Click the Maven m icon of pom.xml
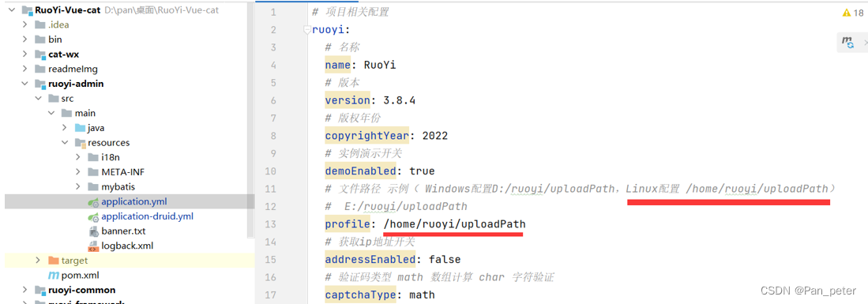Viewport: 868px width, 304px height. (54, 276)
